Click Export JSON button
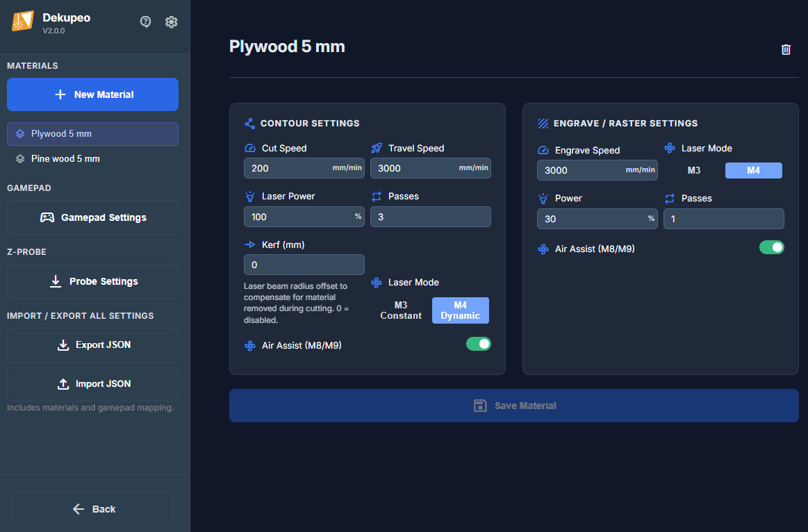Image resolution: width=808 pixels, height=532 pixels. point(92,345)
